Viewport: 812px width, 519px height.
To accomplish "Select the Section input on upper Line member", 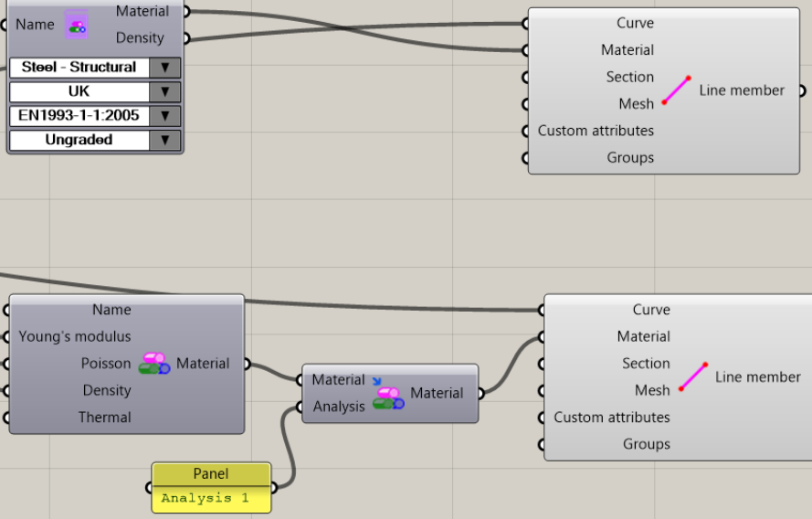I will pyautogui.click(x=527, y=78).
